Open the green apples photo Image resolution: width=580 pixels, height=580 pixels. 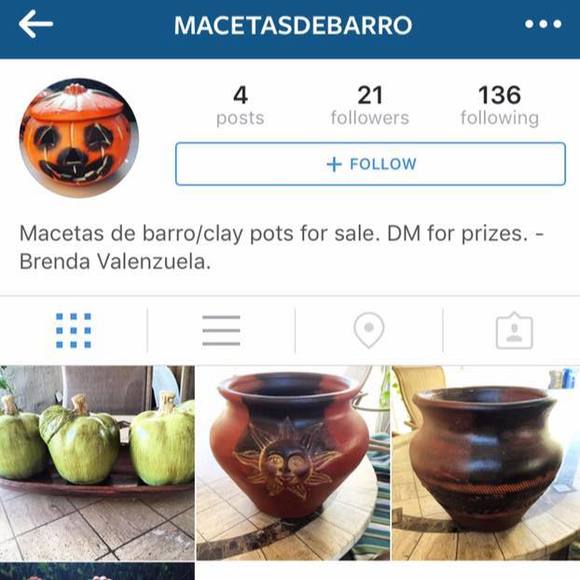[x=97, y=462]
